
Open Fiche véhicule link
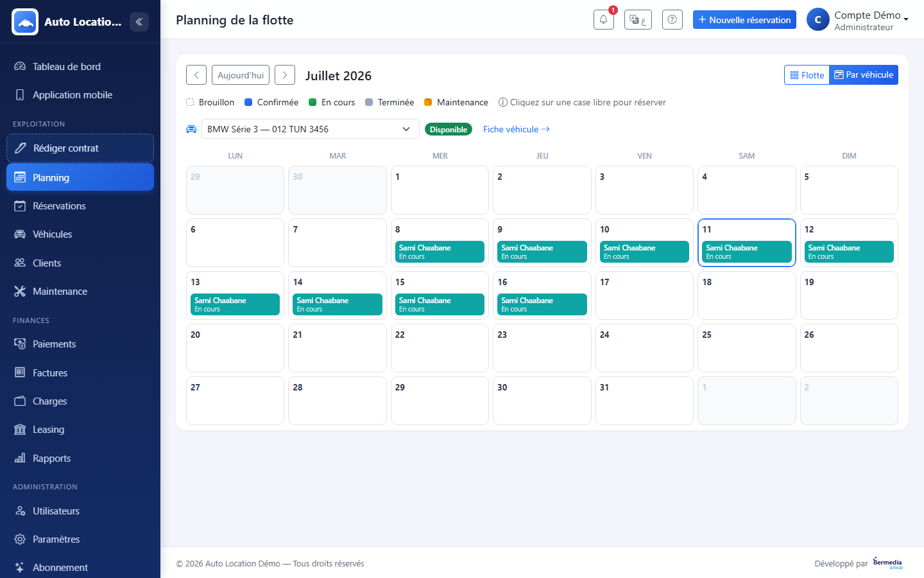[517, 129]
